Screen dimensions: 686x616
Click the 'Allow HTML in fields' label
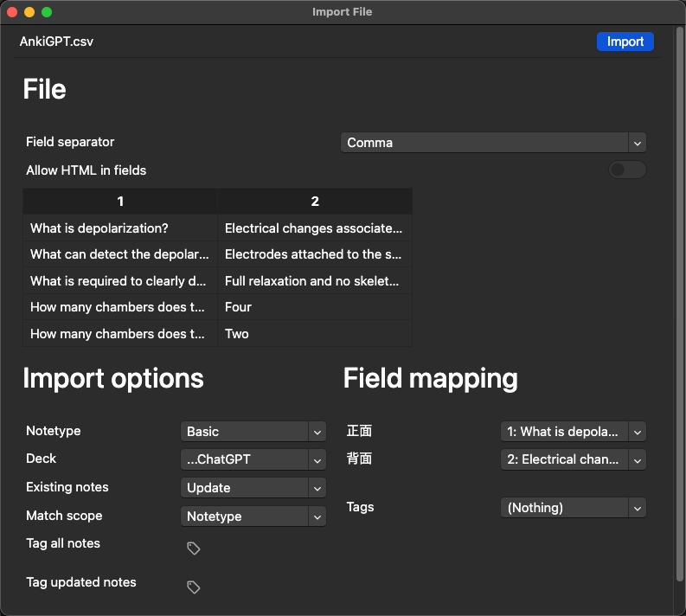tap(87, 170)
